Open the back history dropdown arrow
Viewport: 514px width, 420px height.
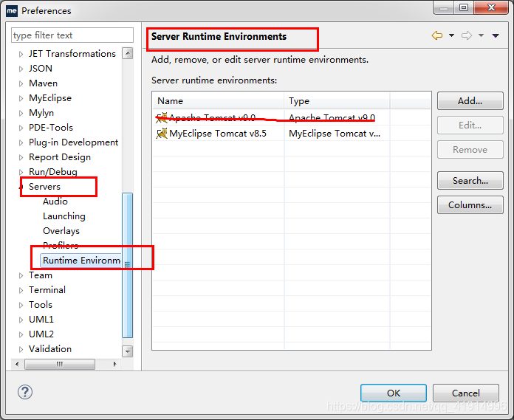[451, 35]
